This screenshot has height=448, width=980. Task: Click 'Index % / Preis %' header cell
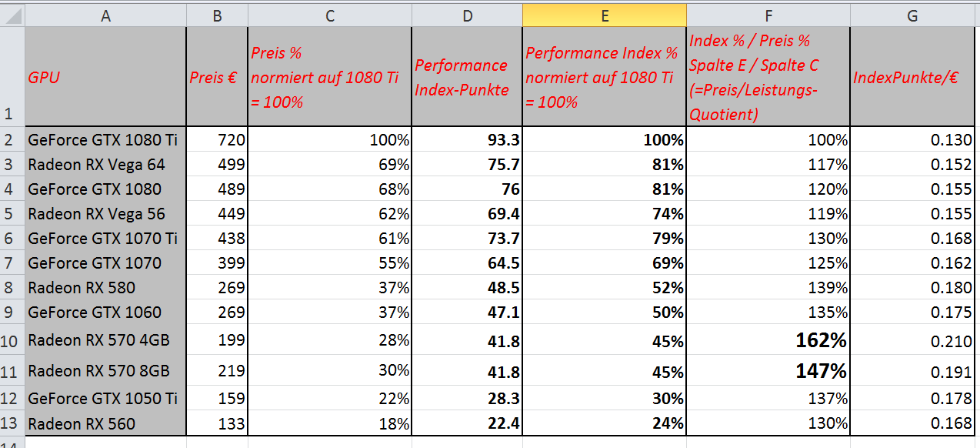pyautogui.click(x=768, y=77)
